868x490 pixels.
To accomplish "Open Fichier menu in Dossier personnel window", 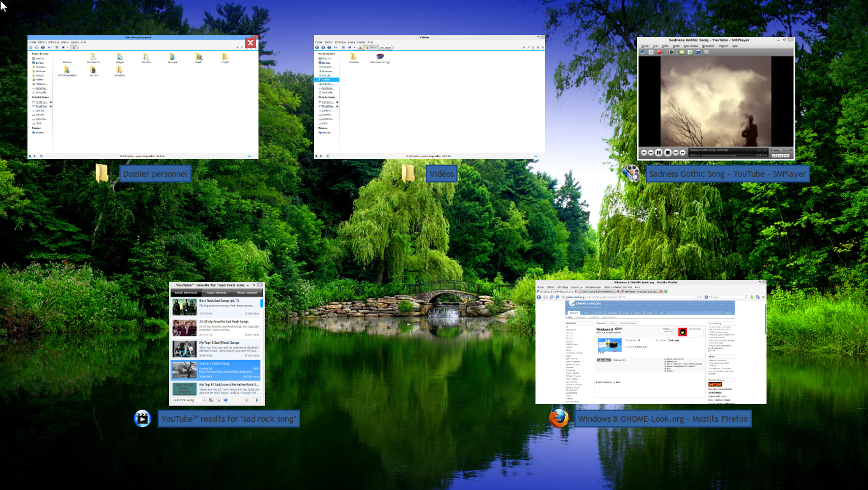I will pyautogui.click(x=33, y=42).
